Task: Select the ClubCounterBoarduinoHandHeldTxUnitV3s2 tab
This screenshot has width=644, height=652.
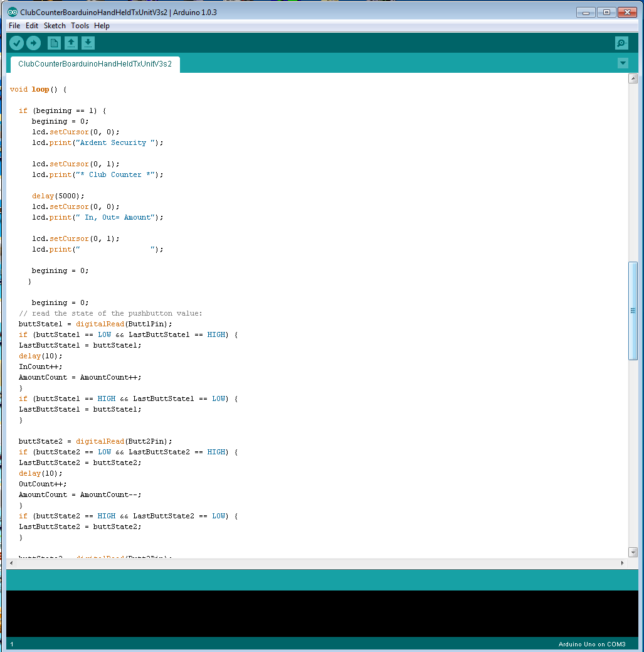Action: coord(95,64)
